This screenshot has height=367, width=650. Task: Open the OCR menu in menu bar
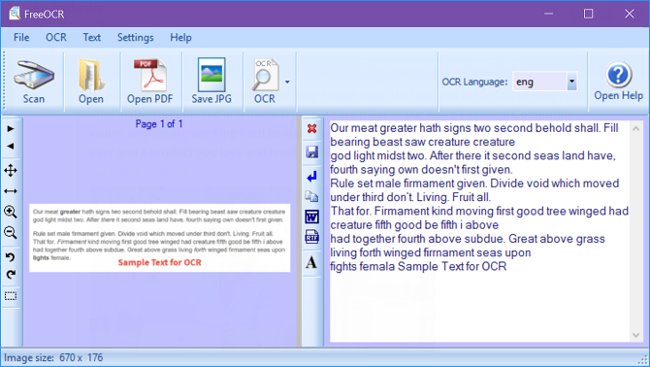(56, 37)
